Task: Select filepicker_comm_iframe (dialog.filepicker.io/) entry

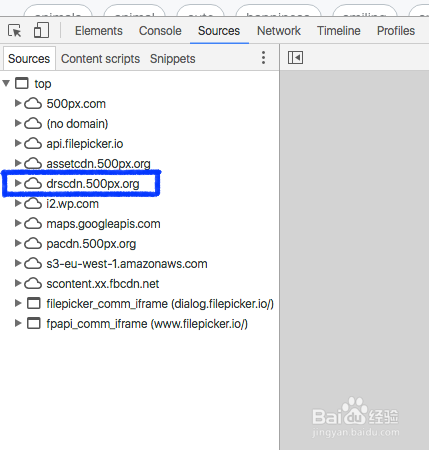Action: click(160, 304)
